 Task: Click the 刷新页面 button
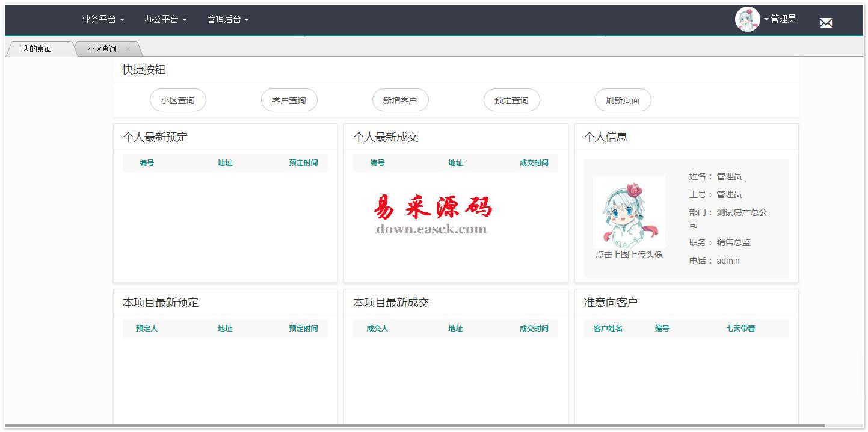click(623, 100)
